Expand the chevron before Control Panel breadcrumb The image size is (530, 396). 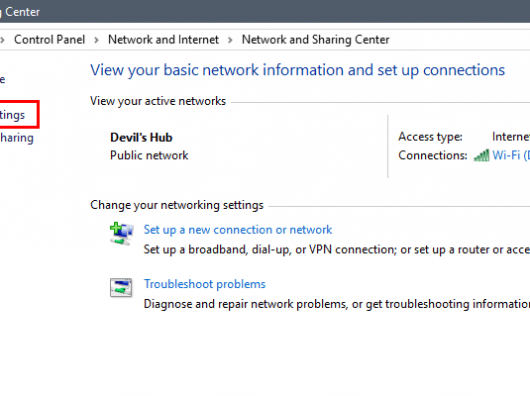pos(2,40)
